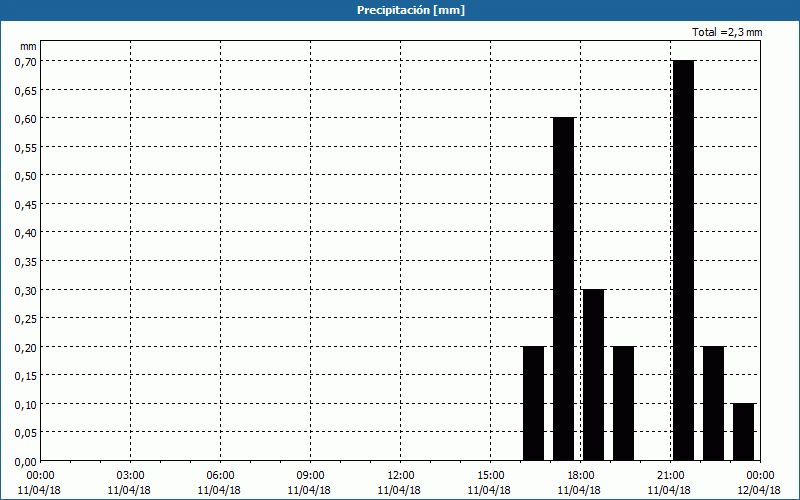Screen dimensions: 800x500
Task: Select the 11/04/18 date under 12:00
Action: click(399, 490)
